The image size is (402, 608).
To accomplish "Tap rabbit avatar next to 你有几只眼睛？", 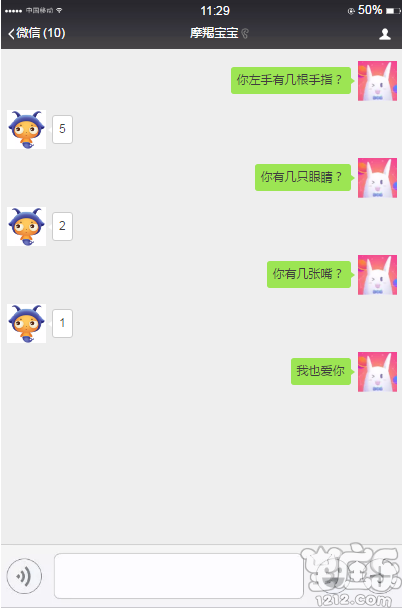I will (377, 178).
